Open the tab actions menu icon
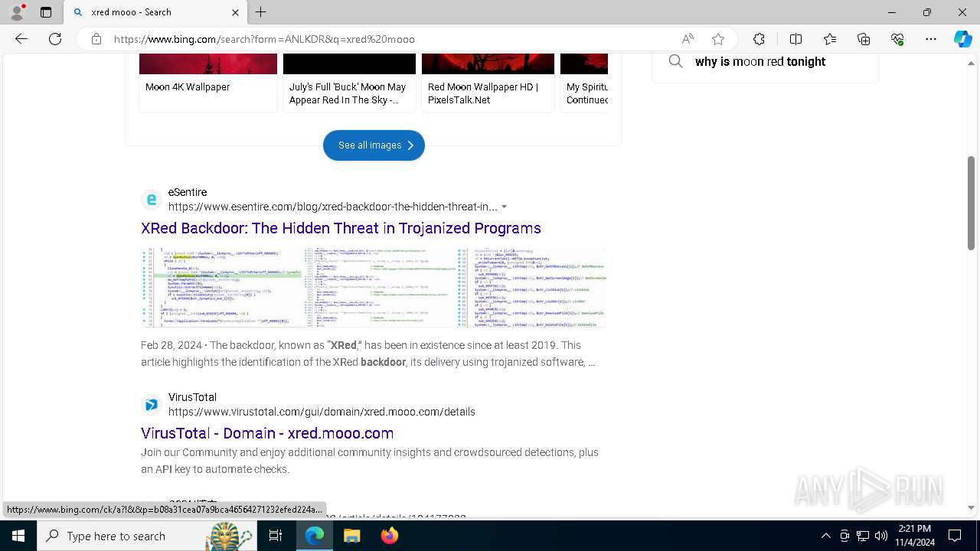 tap(46, 12)
